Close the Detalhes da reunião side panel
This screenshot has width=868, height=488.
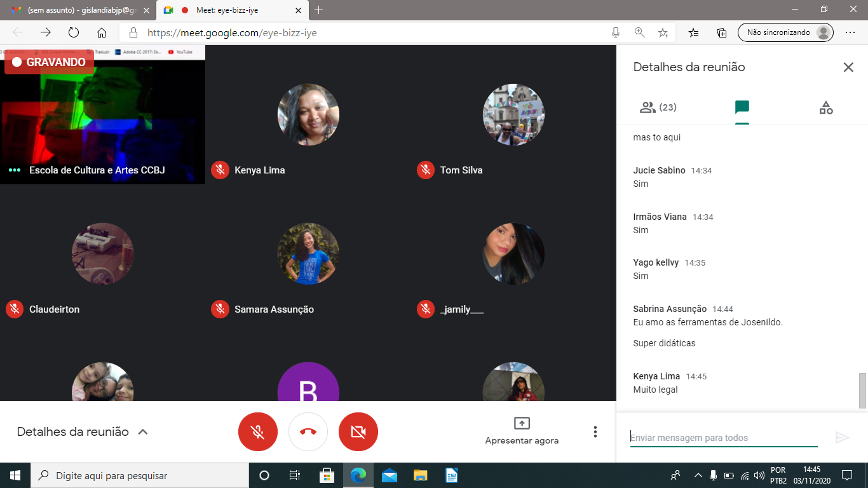(x=848, y=67)
